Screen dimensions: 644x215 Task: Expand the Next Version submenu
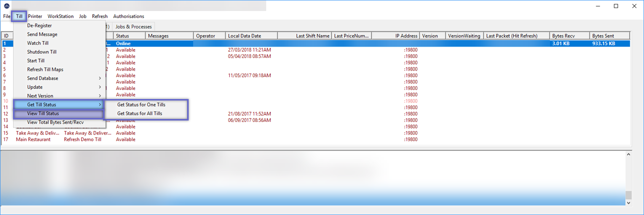[40, 96]
